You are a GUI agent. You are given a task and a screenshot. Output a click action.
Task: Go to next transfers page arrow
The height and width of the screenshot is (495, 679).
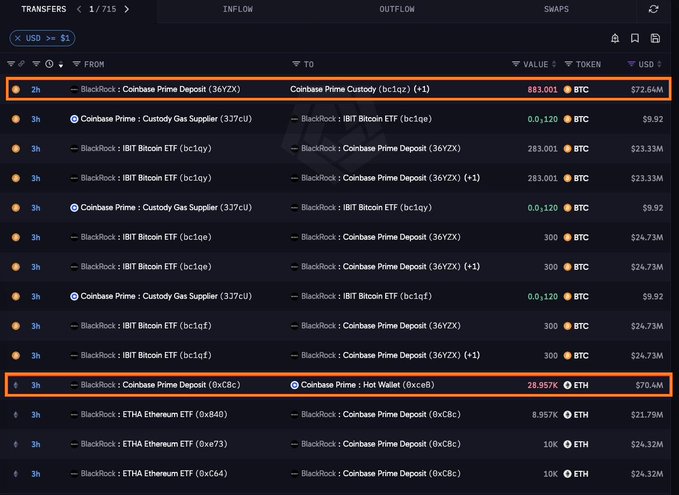[x=126, y=9]
